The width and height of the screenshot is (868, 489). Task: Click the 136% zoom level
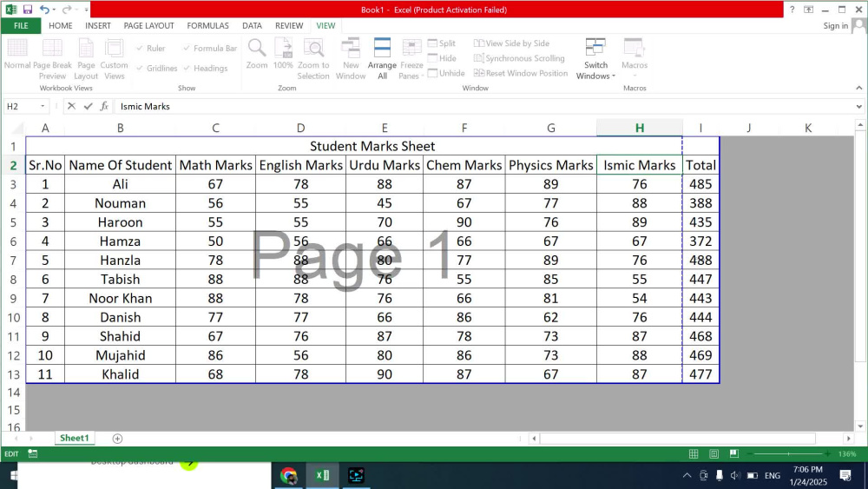tap(847, 453)
